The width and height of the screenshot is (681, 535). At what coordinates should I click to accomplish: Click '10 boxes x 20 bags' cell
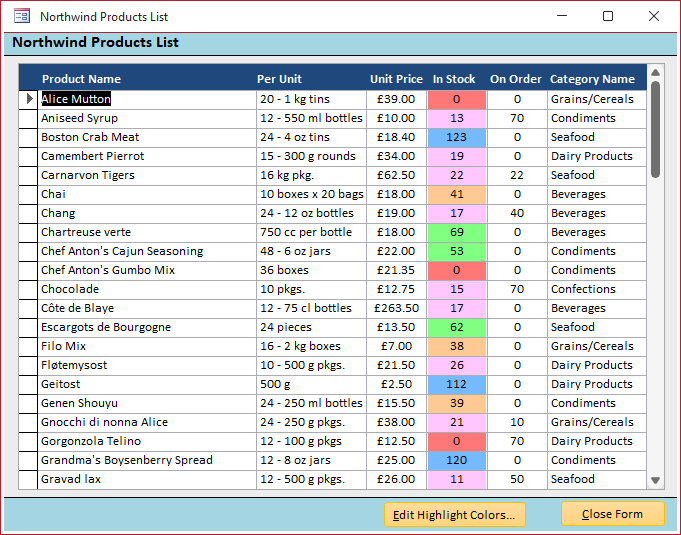tap(311, 194)
